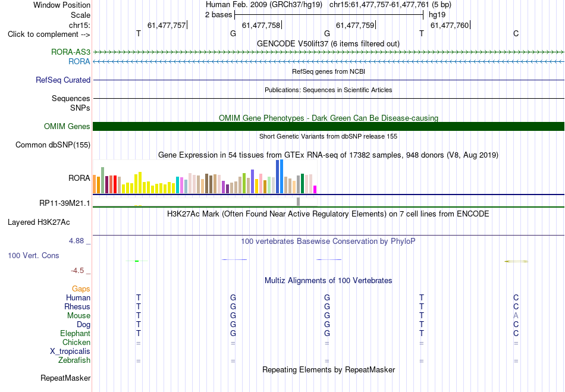Open the RefSeq Curated track label
Viewport: 565px width, 392px height.
pos(63,80)
